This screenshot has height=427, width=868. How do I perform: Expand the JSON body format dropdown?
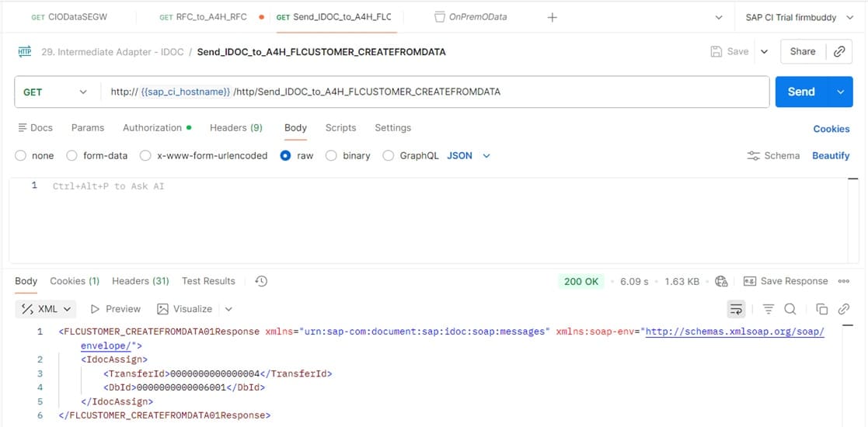pyautogui.click(x=469, y=155)
